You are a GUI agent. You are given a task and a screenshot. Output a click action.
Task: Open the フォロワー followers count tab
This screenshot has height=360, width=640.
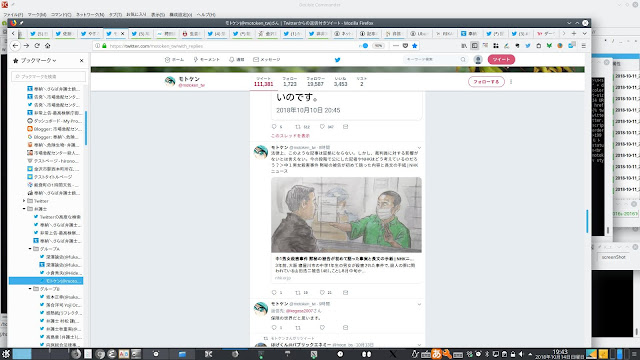coord(315,81)
